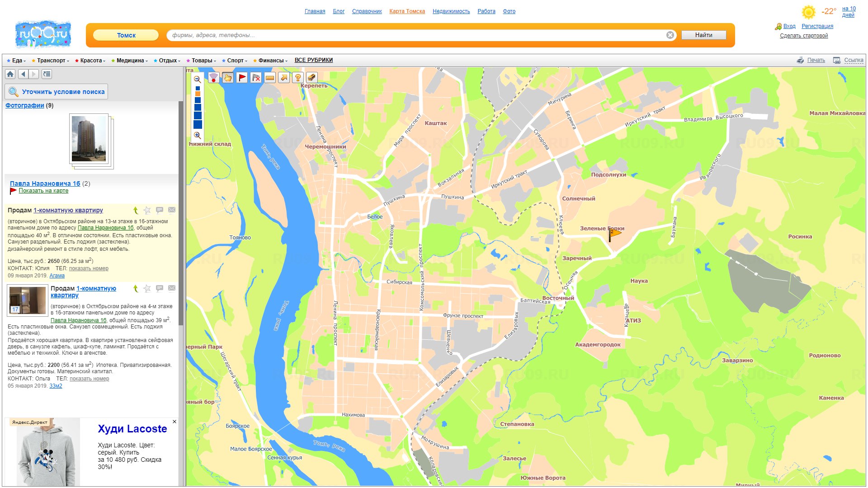Image resolution: width=868 pixels, height=488 pixels.
Task: Click the Печать print link
Action: pyautogui.click(x=816, y=60)
